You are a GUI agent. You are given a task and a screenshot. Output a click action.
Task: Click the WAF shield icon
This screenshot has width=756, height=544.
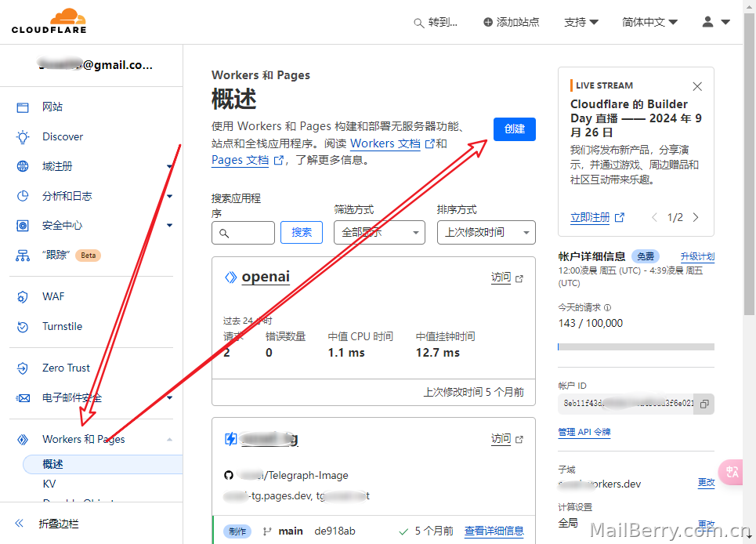tap(23, 296)
